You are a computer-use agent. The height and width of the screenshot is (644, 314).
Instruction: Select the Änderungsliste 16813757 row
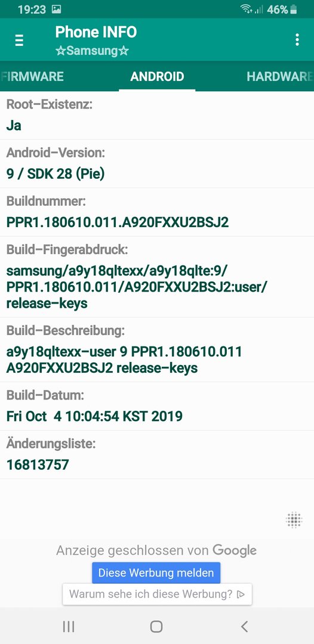click(157, 454)
